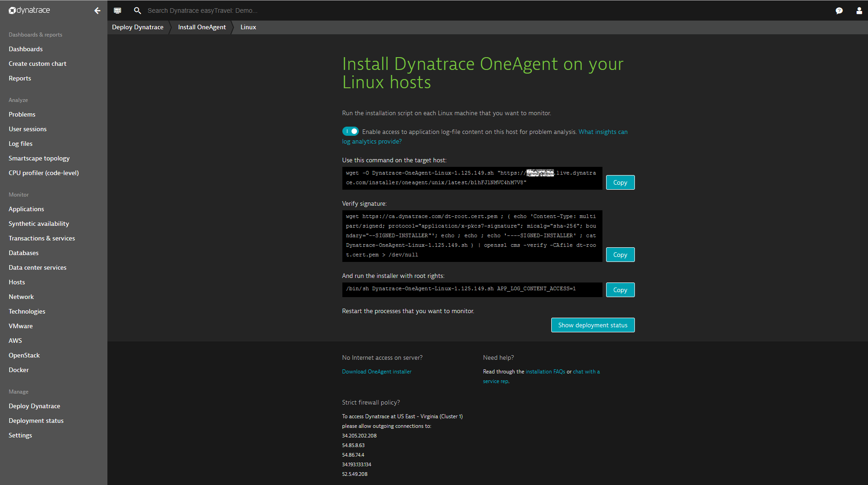Open the user profile icon
This screenshot has height=485, width=868.
859,11
